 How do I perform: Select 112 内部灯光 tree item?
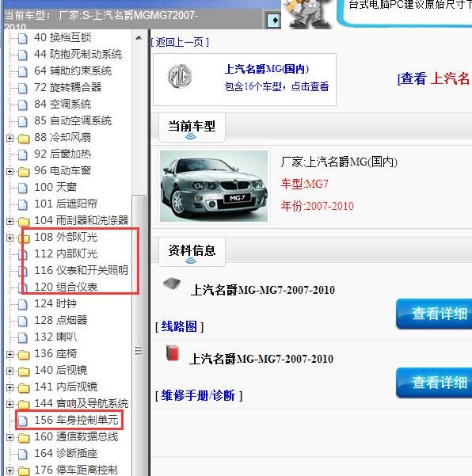(x=66, y=254)
